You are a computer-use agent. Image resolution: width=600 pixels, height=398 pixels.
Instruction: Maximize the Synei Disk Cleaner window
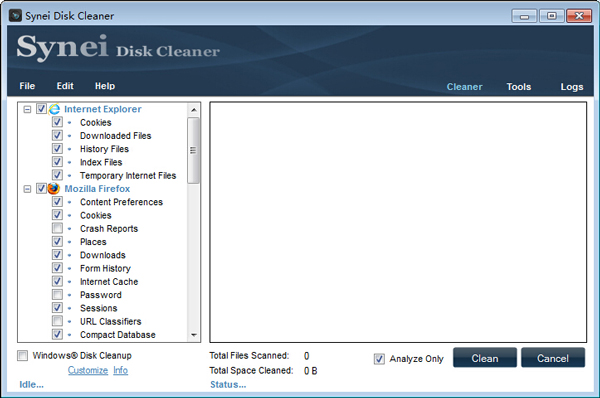(x=551, y=16)
